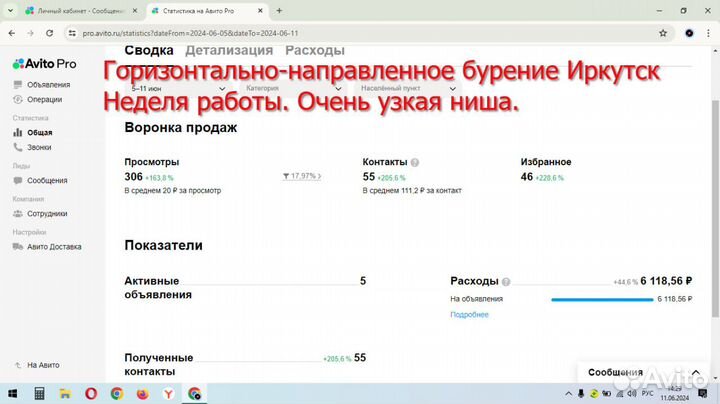Click the bar chart icon beside Общая
The image size is (720, 404).
click(17, 132)
